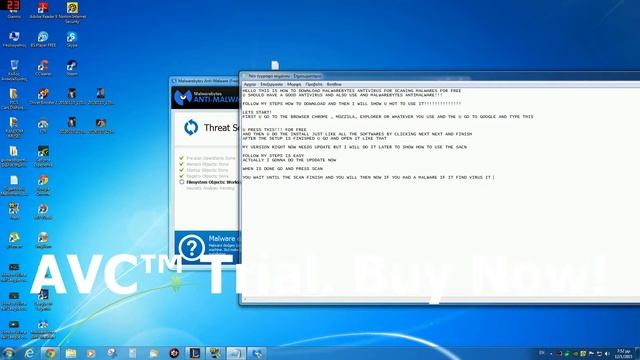Screen dimensions: 640x360
Task: Launch Norton Internet Security desktop shortcut
Action: pyautogui.click(x=72, y=12)
